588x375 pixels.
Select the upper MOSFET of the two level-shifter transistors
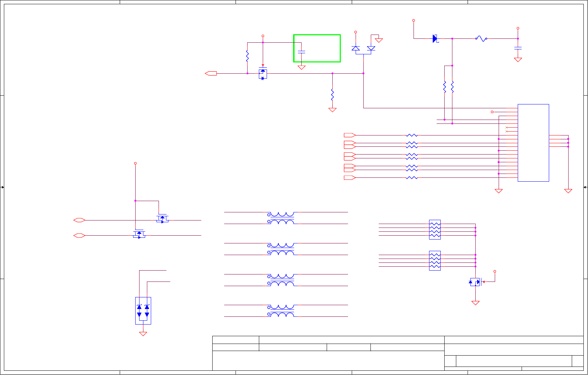pos(162,219)
